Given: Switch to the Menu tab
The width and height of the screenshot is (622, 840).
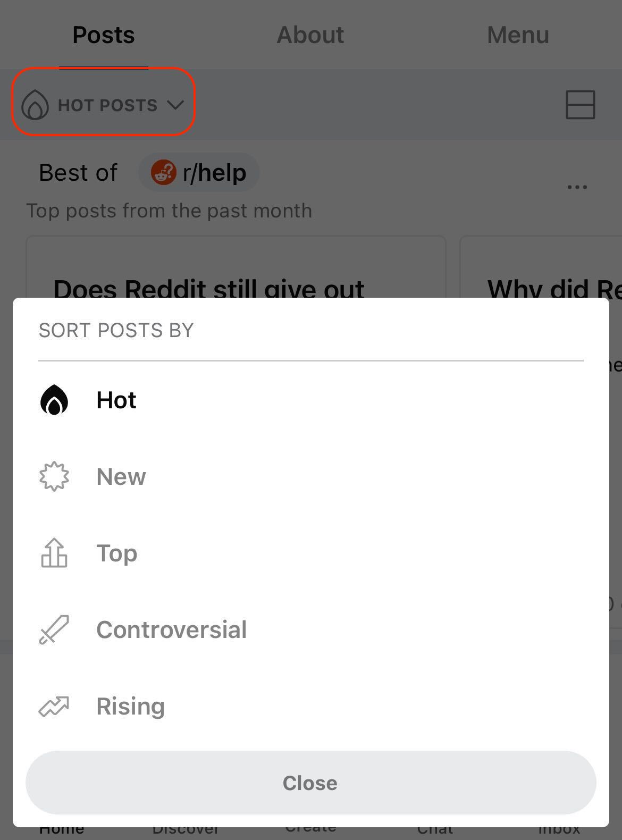Looking at the screenshot, I should point(518,35).
